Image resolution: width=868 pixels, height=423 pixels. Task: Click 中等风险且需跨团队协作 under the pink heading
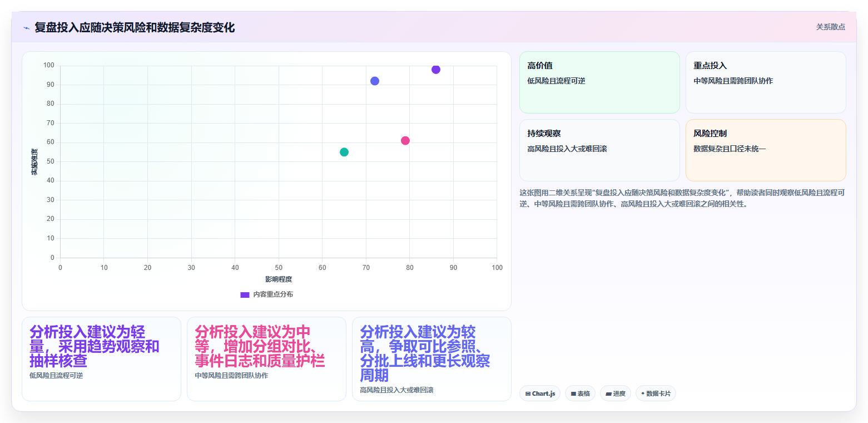coord(231,376)
